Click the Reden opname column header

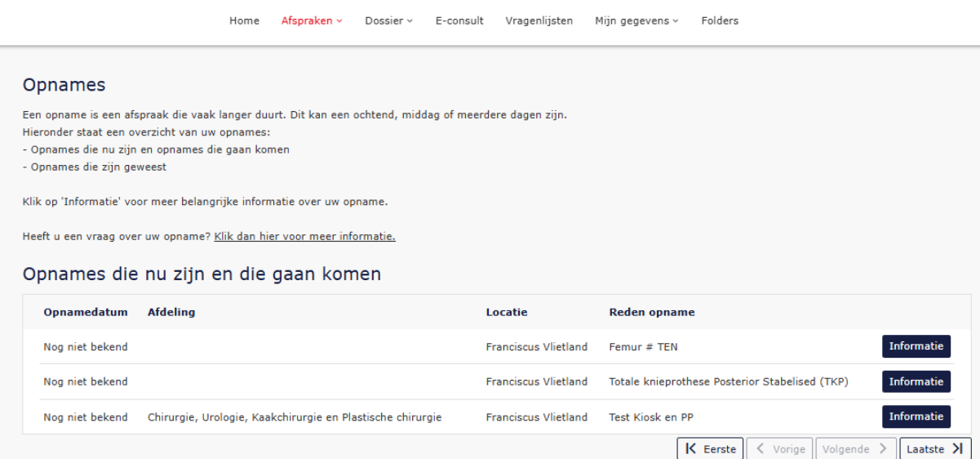(651, 312)
